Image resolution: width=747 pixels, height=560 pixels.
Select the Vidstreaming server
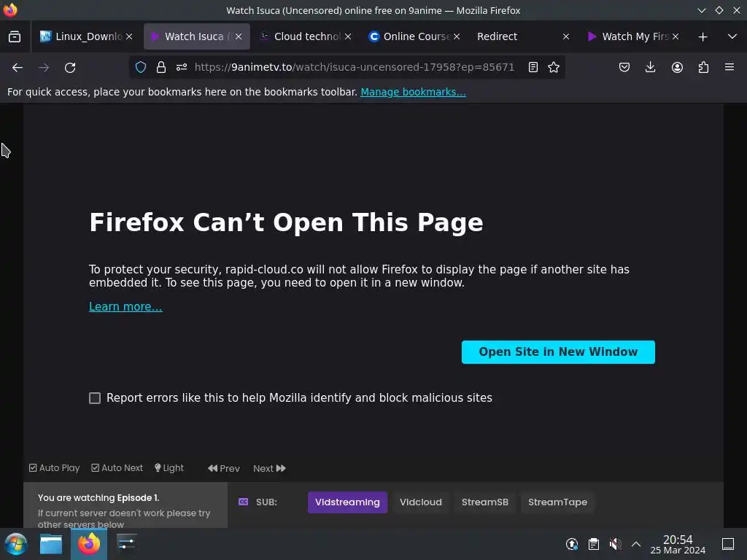coord(347,502)
